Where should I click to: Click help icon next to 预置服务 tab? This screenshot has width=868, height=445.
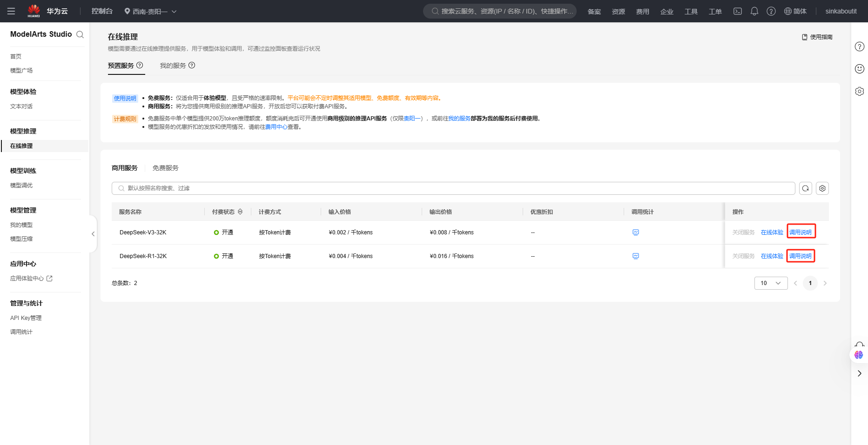pos(140,65)
